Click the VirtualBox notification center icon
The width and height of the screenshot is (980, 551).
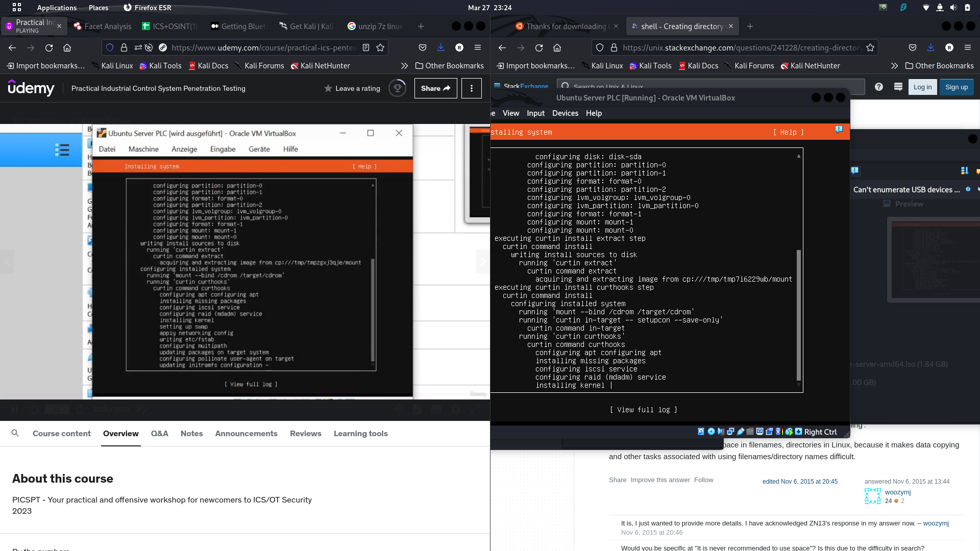pos(839,129)
